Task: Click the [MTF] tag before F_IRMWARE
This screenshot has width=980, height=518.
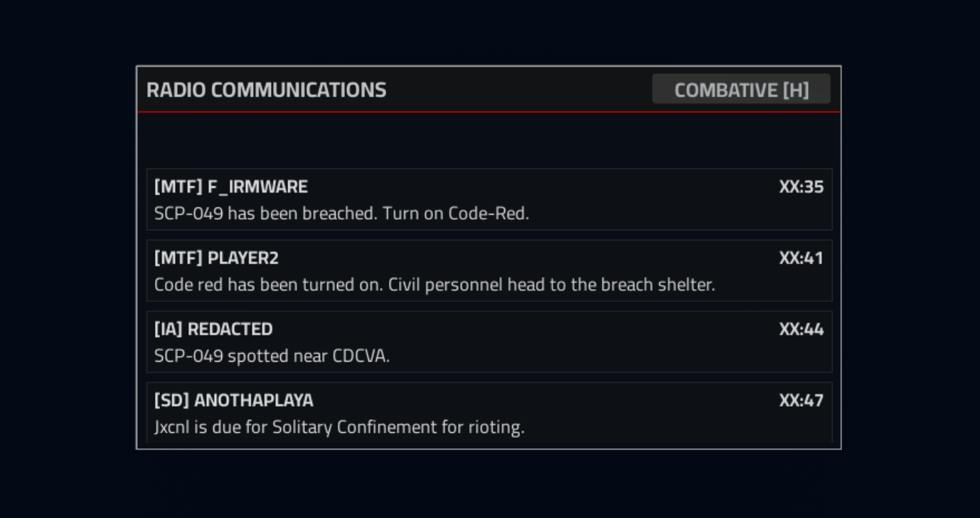Action: [178, 187]
